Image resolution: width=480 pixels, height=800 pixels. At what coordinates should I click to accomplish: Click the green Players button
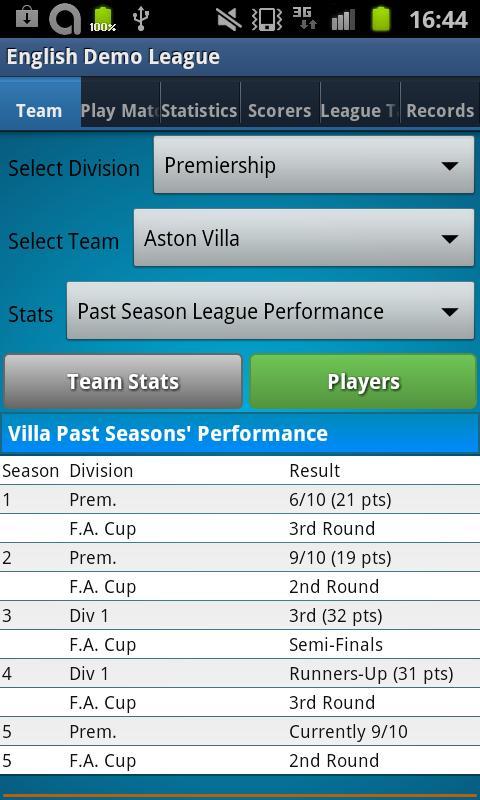[363, 382]
